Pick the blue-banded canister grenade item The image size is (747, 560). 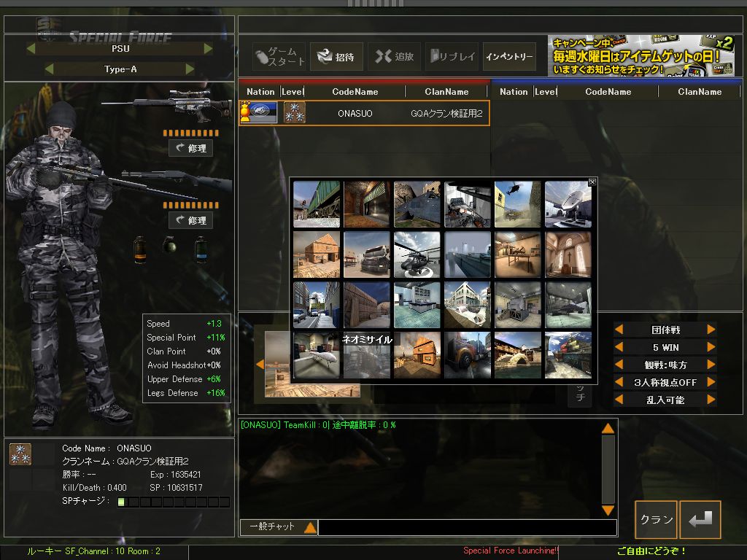(201, 249)
